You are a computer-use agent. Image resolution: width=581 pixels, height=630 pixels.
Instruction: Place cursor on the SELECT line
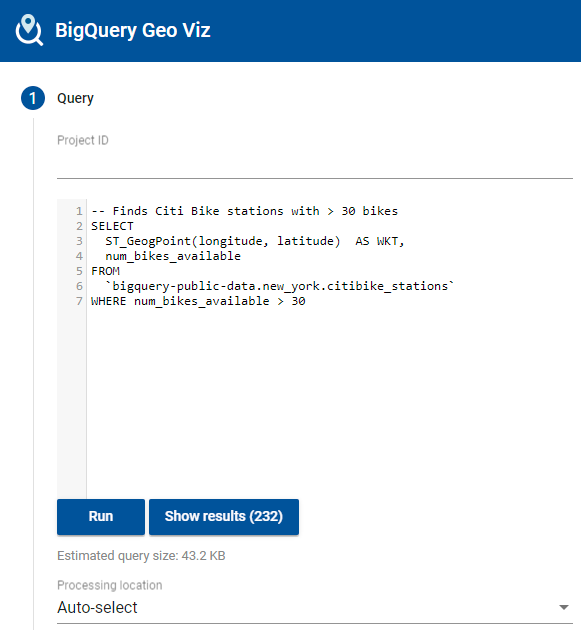pos(112,226)
